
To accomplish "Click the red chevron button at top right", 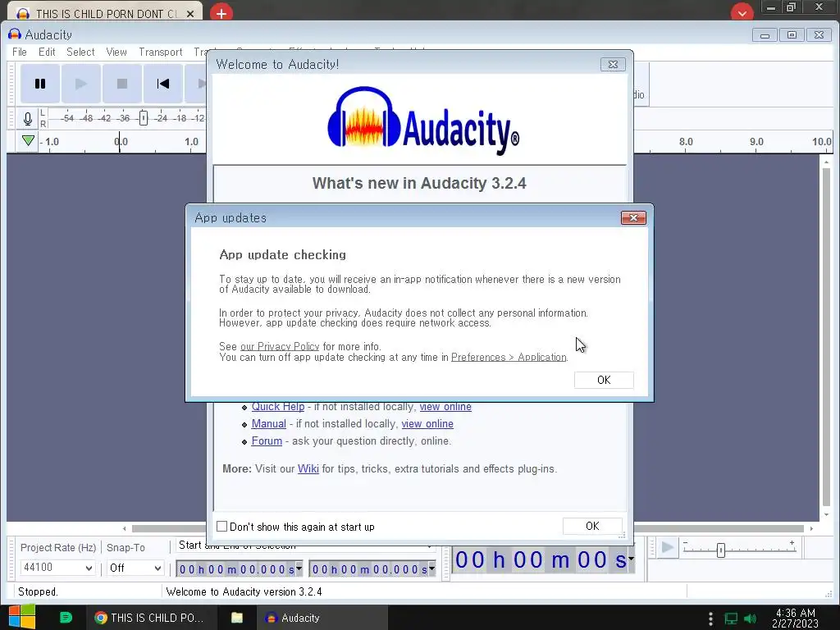I will click(742, 12).
